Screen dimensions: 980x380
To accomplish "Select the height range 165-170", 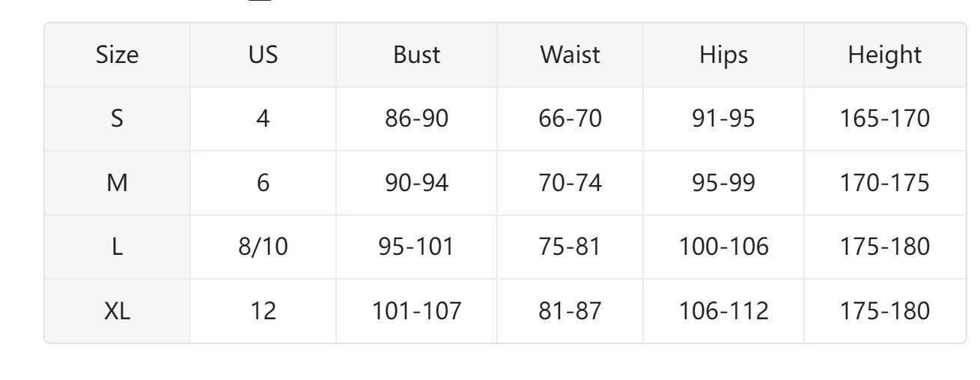I will pos(884,118).
